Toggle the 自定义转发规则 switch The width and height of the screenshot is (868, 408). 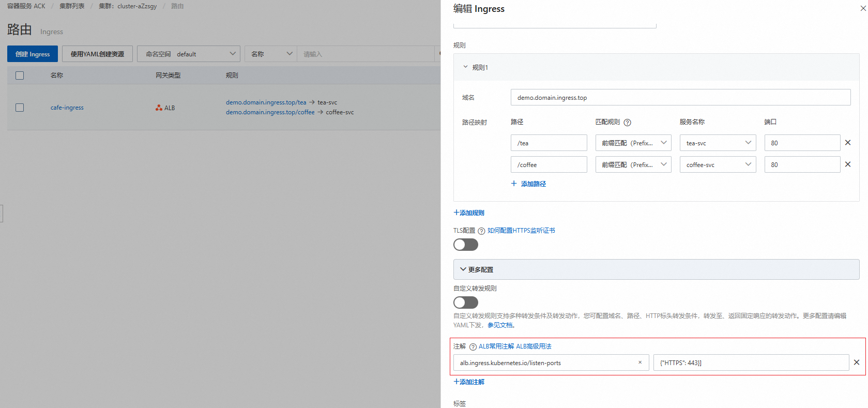click(x=466, y=303)
